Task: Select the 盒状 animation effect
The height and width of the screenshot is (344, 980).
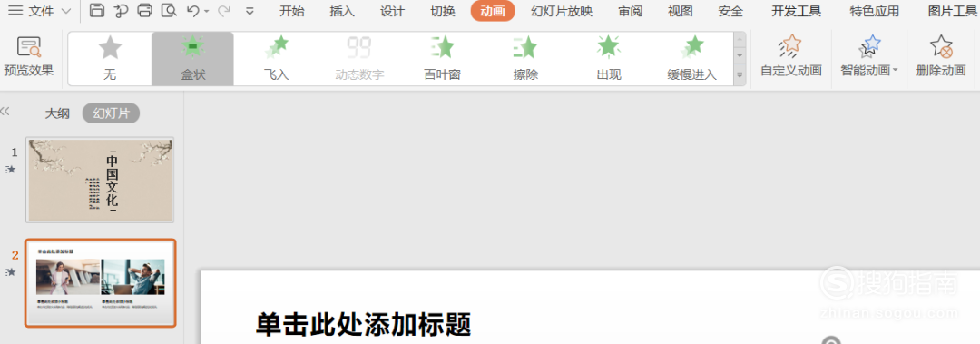Action: point(193,59)
